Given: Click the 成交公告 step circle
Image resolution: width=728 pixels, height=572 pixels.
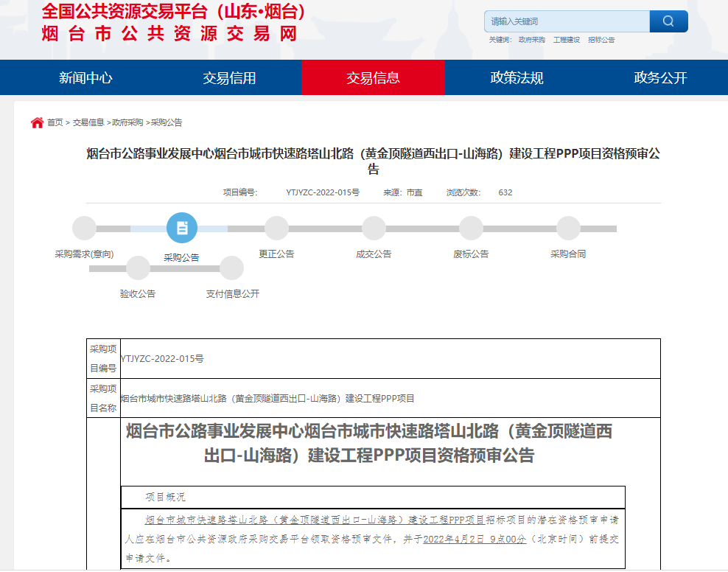Looking at the screenshot, I should [x=374, y=229].
